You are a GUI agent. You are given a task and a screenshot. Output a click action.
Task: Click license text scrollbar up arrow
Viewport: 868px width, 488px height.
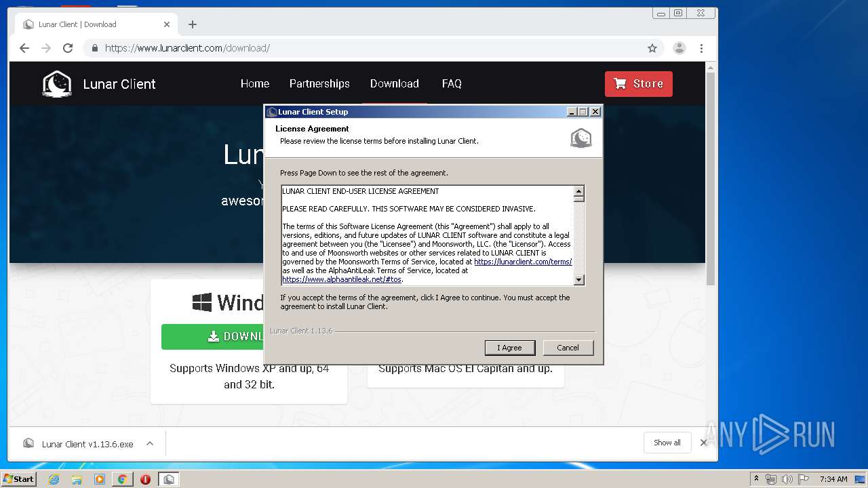point(578,191)
